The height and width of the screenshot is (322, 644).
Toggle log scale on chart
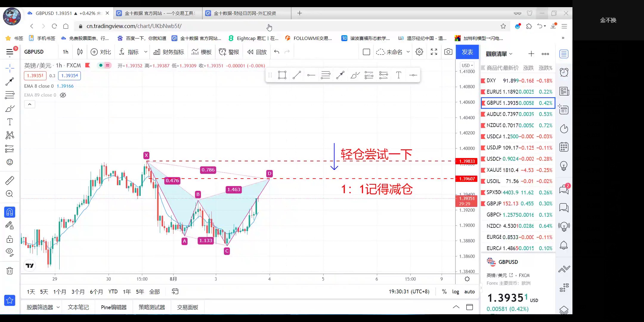tap(455, 292)
